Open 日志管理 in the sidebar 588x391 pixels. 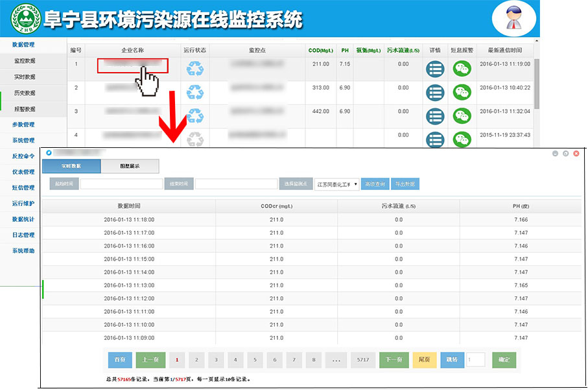click(x=23, y=235)
